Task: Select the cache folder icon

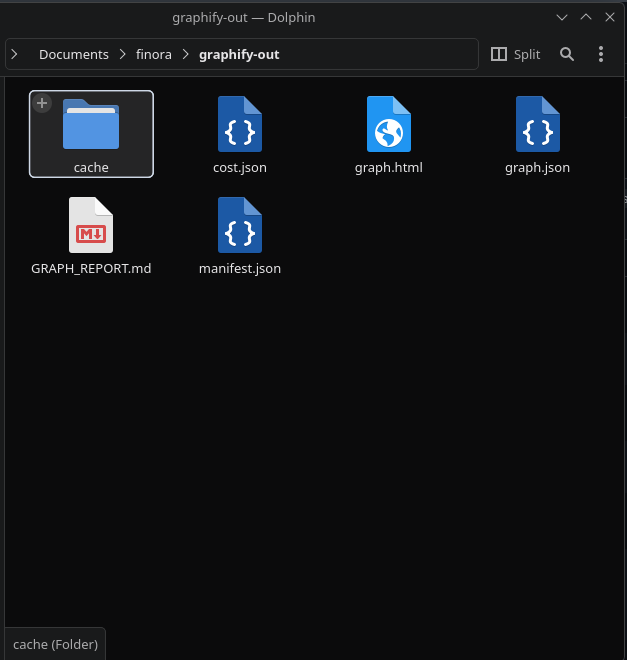Action: (x=91, y=124)
